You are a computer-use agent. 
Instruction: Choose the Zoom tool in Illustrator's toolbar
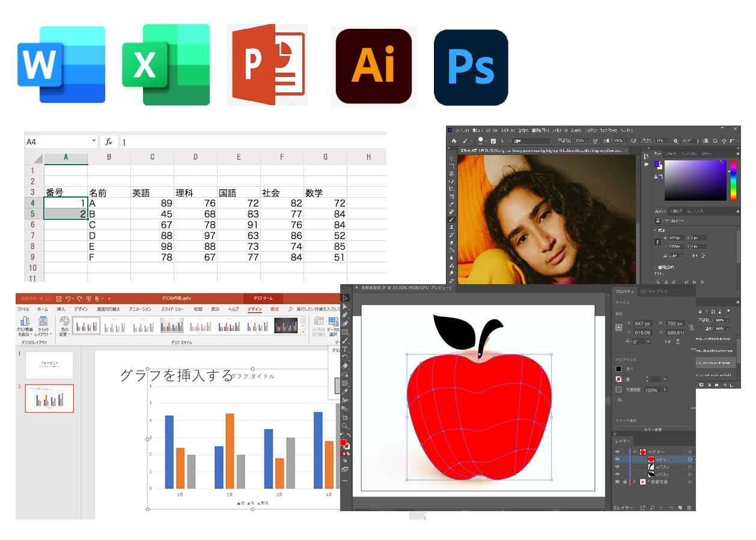[346, 426]
